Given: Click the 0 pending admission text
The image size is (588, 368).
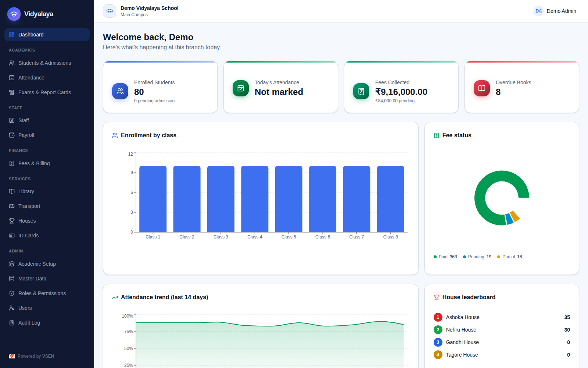Looking at the screenshot, I should (154, 101).
